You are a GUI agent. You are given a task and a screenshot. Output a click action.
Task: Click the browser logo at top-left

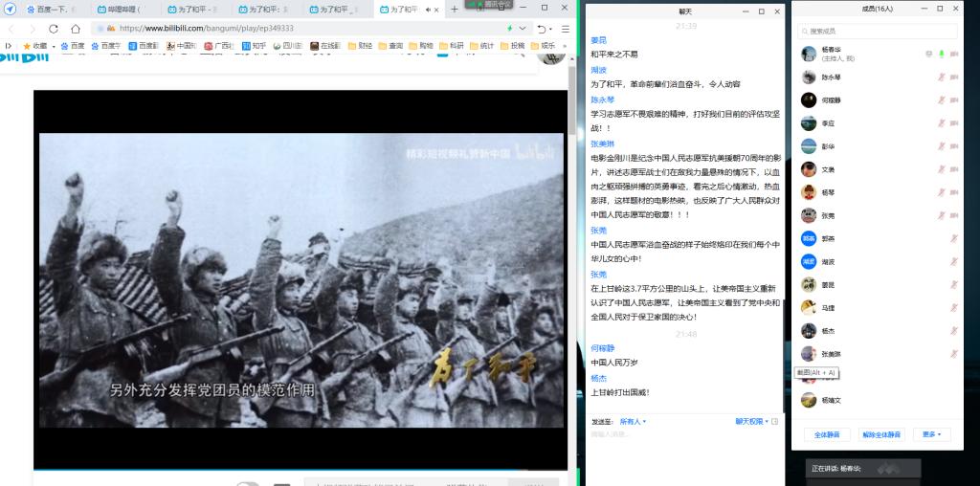point(10,10)
